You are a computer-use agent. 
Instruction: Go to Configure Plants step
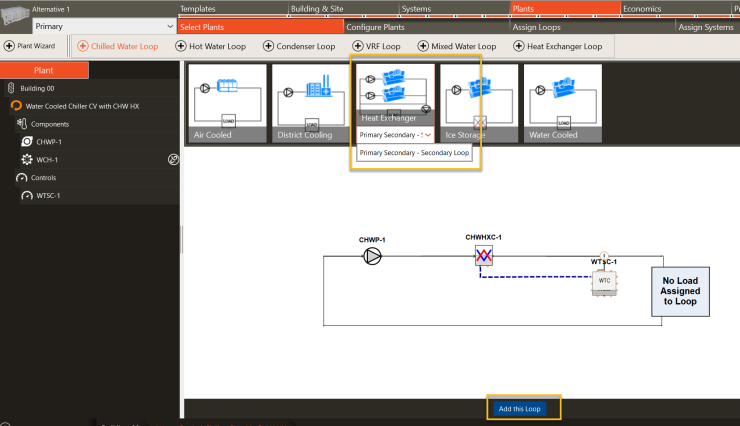click(x=375, y=27)
